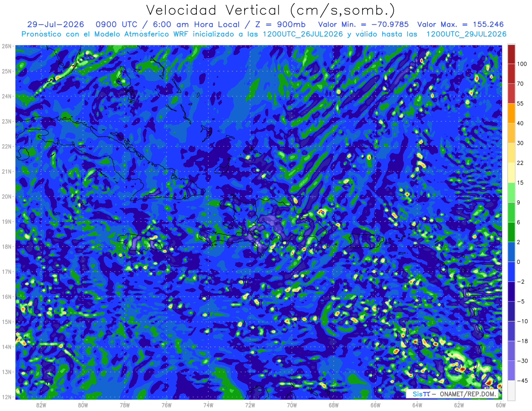Click the longitude label "74W"
Viewport: 532px width, 411px height.
pos(208,405)
